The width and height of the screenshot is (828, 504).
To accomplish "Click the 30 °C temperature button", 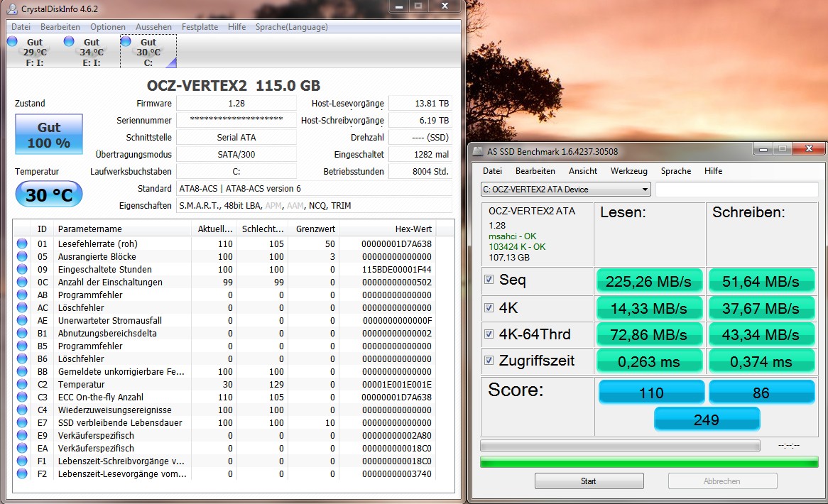I will click(x=48, y=195).
